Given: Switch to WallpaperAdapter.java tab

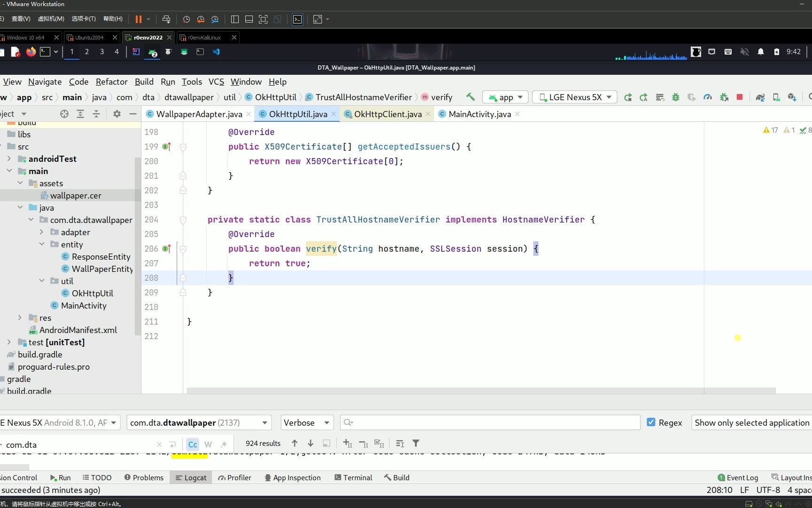Looking at the screenshot, I should pyautogui.click(x=199, y=114).
